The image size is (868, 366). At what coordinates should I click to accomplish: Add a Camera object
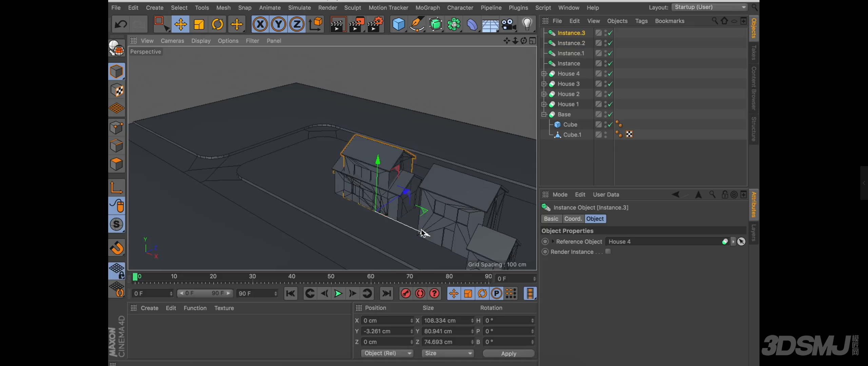509,24
